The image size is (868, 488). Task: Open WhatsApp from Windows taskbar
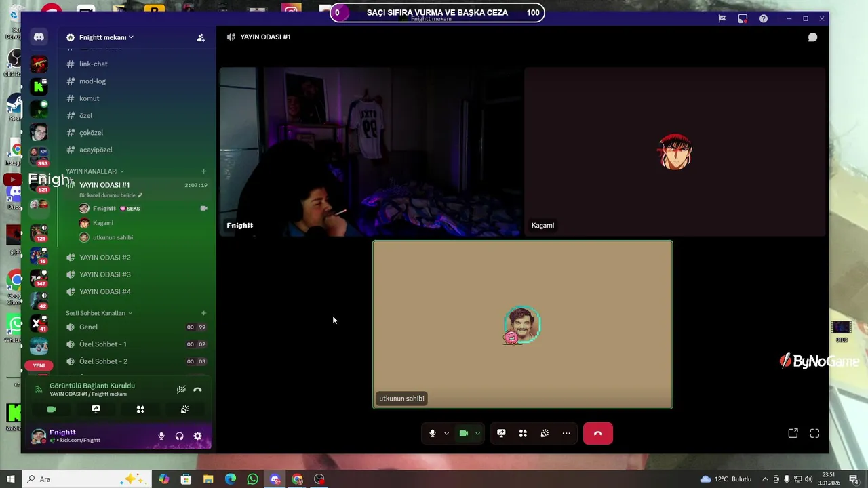pos(252,479)
